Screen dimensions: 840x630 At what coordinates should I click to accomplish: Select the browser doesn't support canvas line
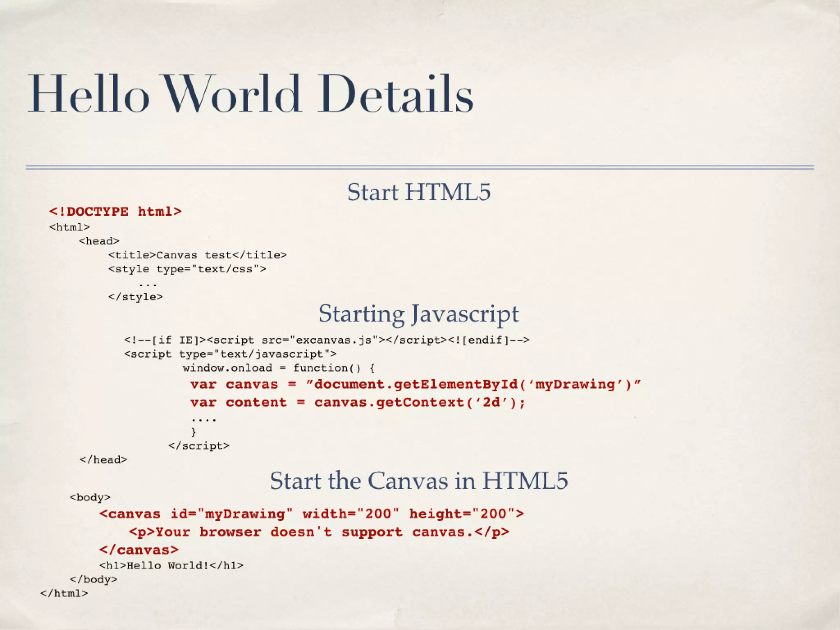click(x=319, y=532)
